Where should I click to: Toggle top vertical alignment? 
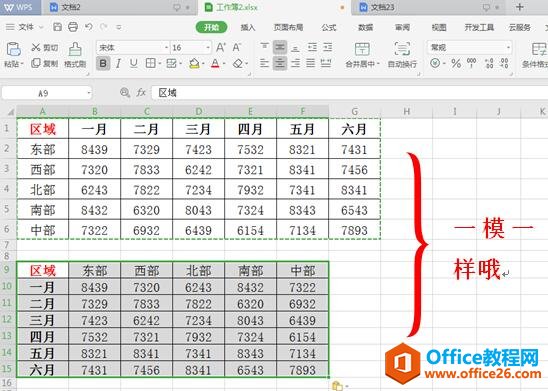[265, 47]
